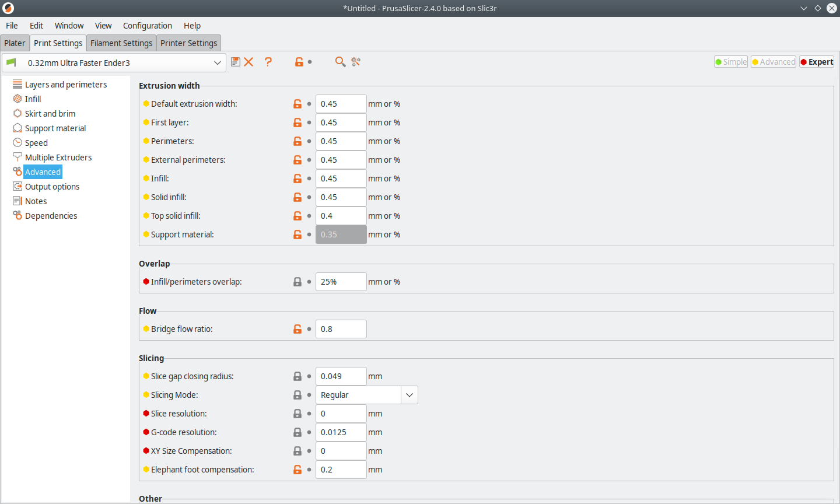The image size is (840, 504).
Task: Select the Infill section icon in the sidebar
Action: coord(17,99)
